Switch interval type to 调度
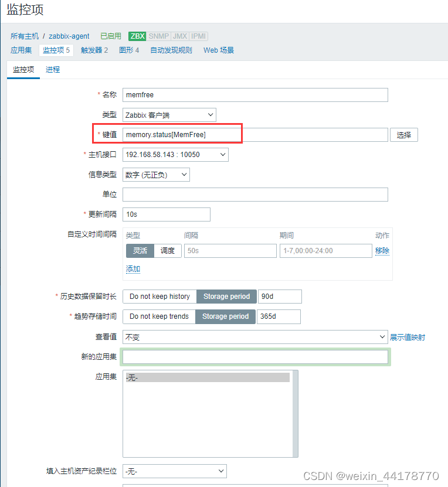The image size is (448, 487). click(168, 251)
